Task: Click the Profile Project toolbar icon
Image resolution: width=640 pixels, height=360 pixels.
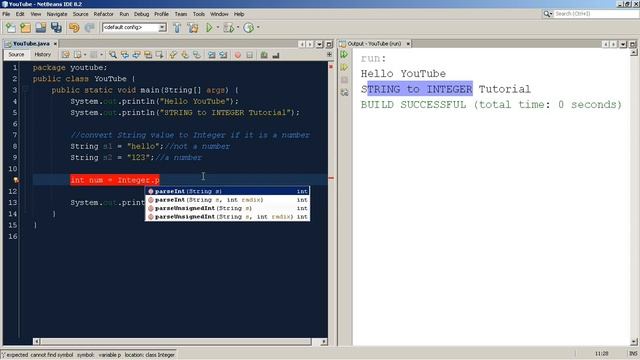Action: (x=249, y=27)
